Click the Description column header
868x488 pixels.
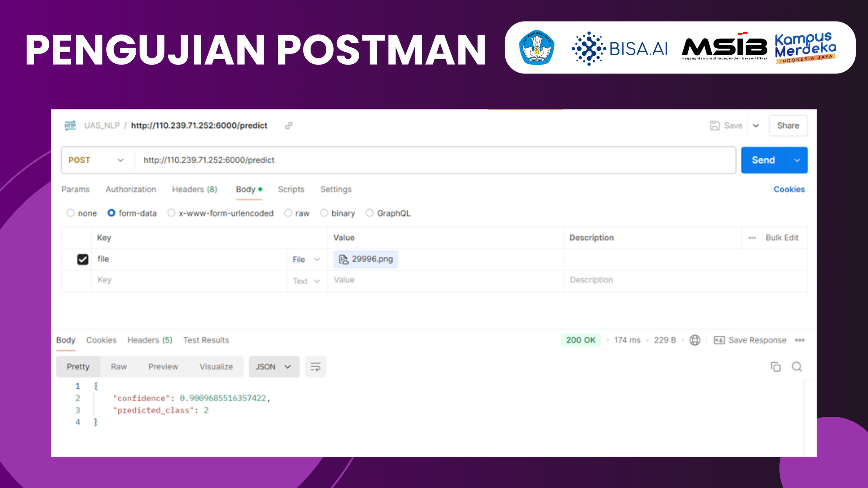click(591, 238)
